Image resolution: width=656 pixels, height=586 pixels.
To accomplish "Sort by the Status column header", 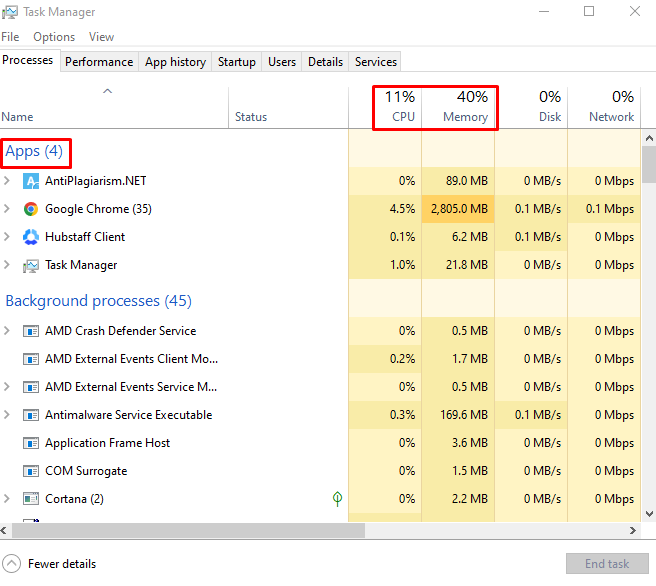I will point(288,107).
